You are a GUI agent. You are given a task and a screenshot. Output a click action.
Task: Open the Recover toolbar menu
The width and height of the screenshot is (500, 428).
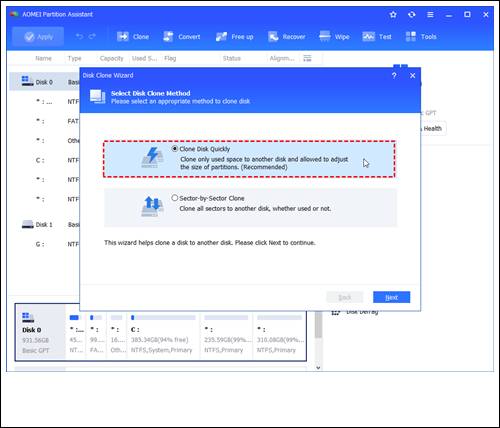[287, 37]
